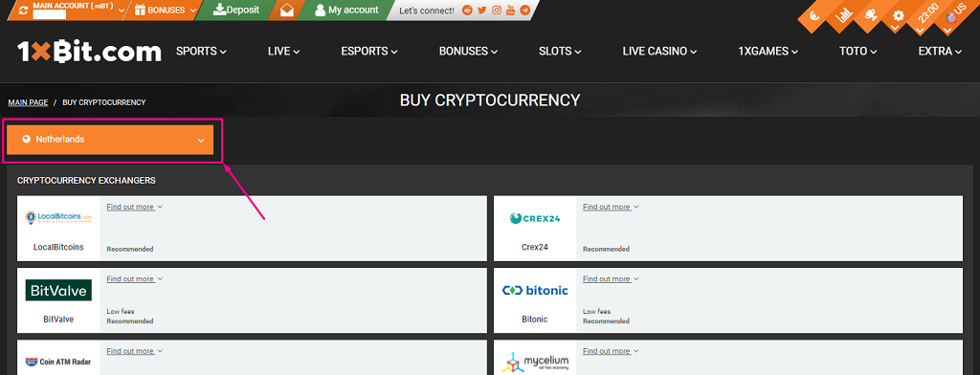
Task: Open the Telegram social icon
Action: pyautogui.click(x=525, y=10)
